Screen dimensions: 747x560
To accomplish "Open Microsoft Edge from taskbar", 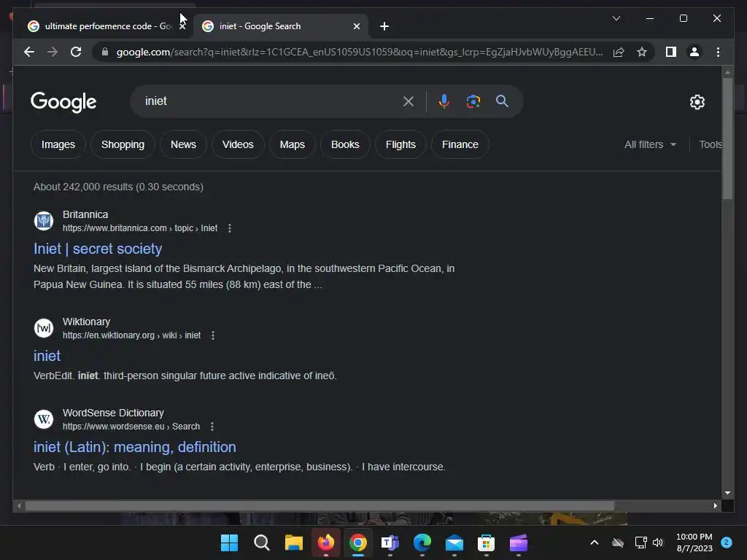I will 422,542.
